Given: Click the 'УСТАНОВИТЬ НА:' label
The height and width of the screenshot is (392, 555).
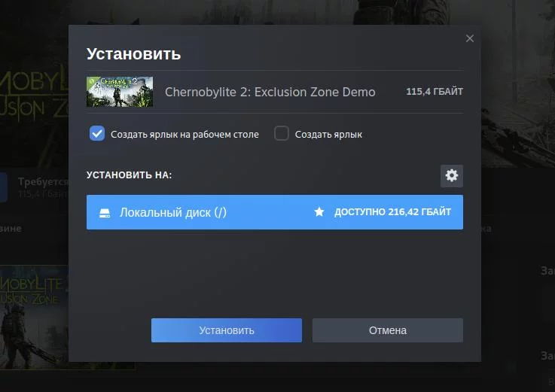Looking at the screenshot, I should [x=130, y=175].
